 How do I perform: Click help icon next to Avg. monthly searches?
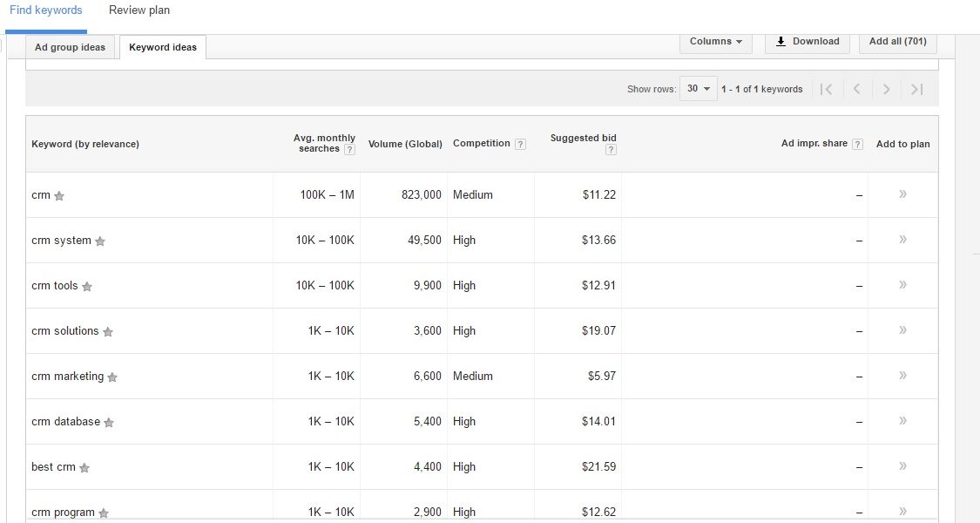(x=349, y=150)
